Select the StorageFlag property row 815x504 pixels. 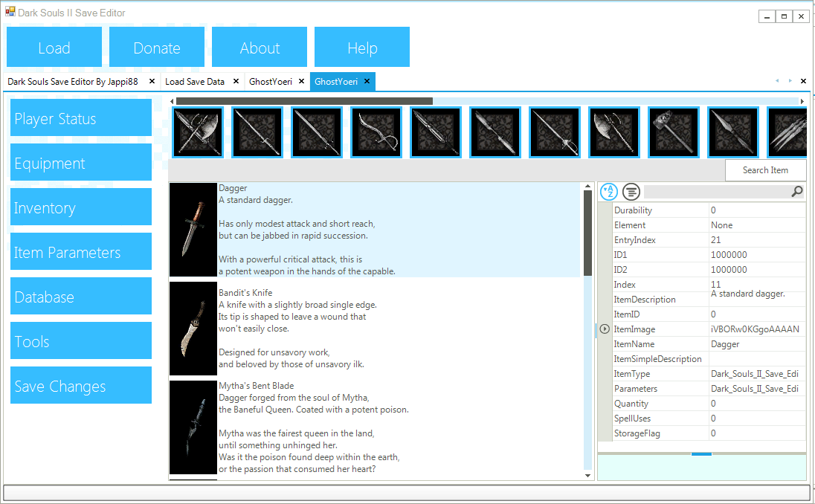point(709,433)
